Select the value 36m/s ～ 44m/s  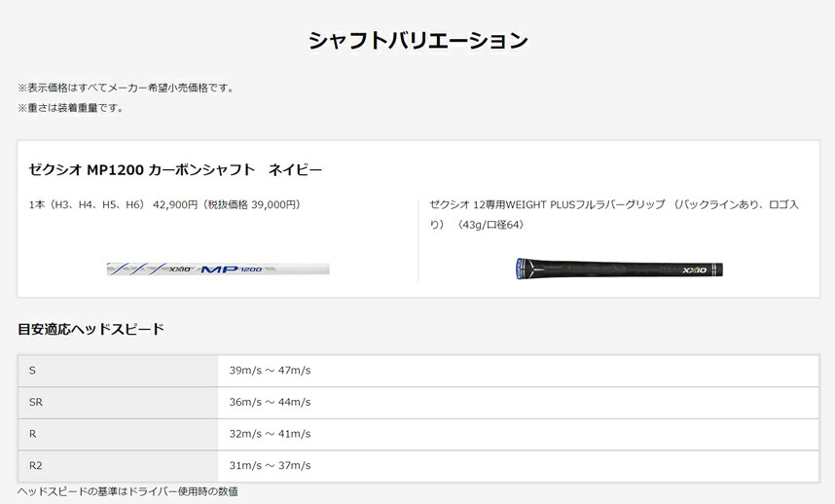coord(270,403)
